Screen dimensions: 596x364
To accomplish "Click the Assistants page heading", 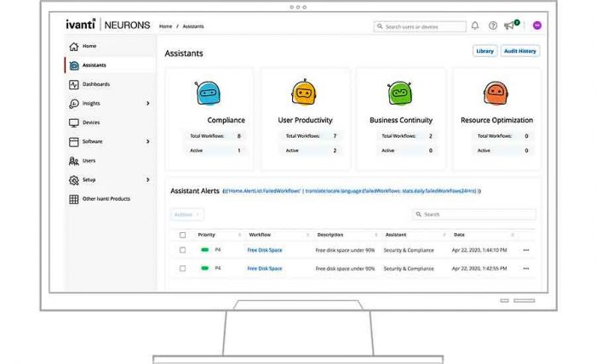I will [184, 54].
